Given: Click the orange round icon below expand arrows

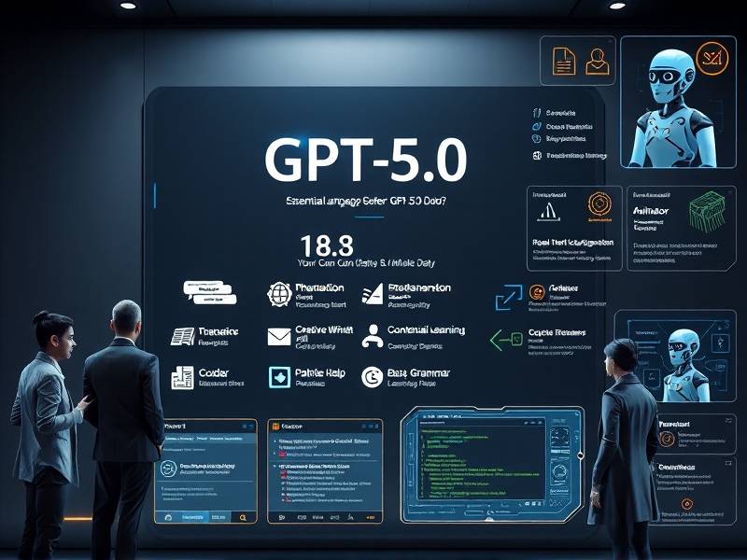Looking at the screenshot, I should (x=537, y=292).
